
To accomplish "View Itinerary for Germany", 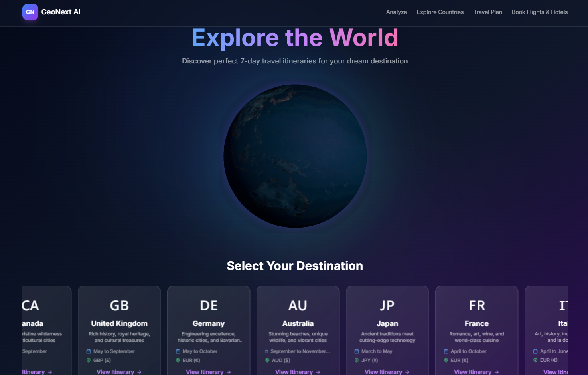I will [208, 372].
